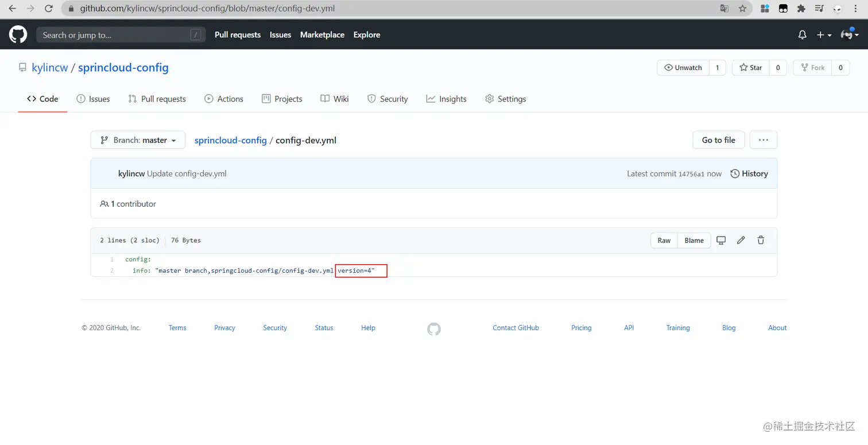Click the GitHub mark icon in the footer
868x445 pixels.
[434, 329]
